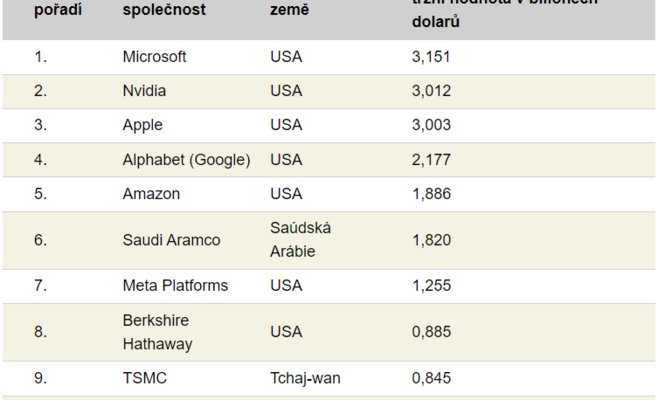The image size is (658, 400).
Task: Click the Berkshire Hathaway cell
Action: [x=156, y=331]
